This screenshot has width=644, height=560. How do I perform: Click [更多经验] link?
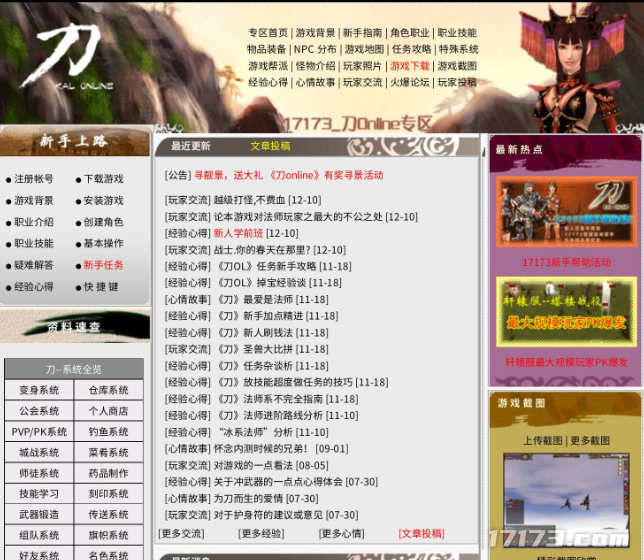(x=261, y=533)
